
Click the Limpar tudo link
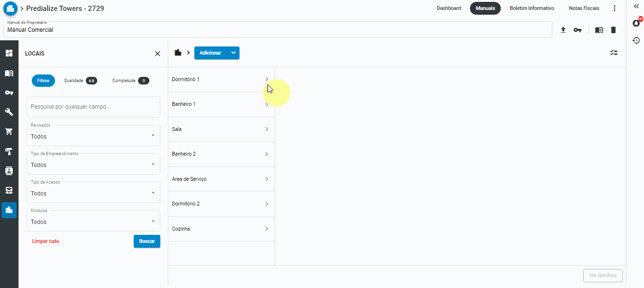click(46, 241)
